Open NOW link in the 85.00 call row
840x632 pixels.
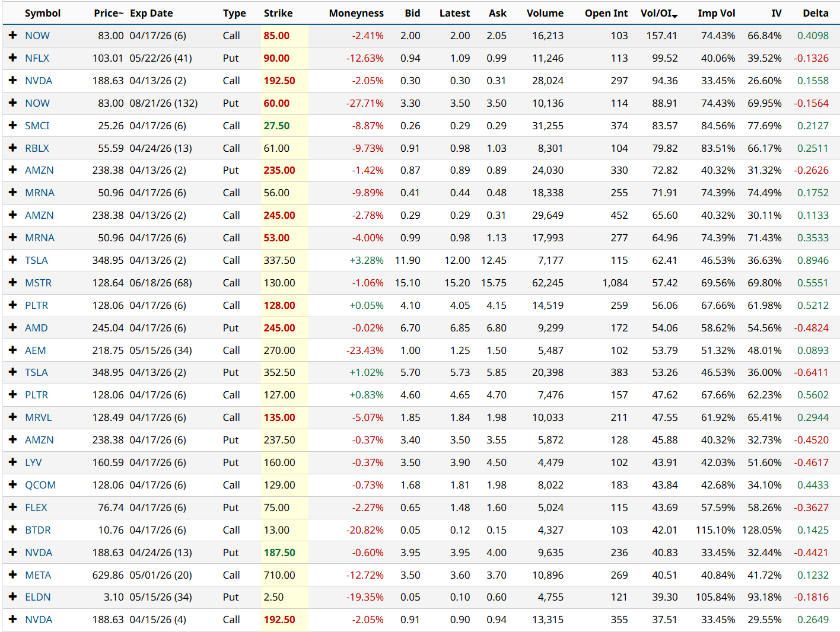(x=37, y=36)
